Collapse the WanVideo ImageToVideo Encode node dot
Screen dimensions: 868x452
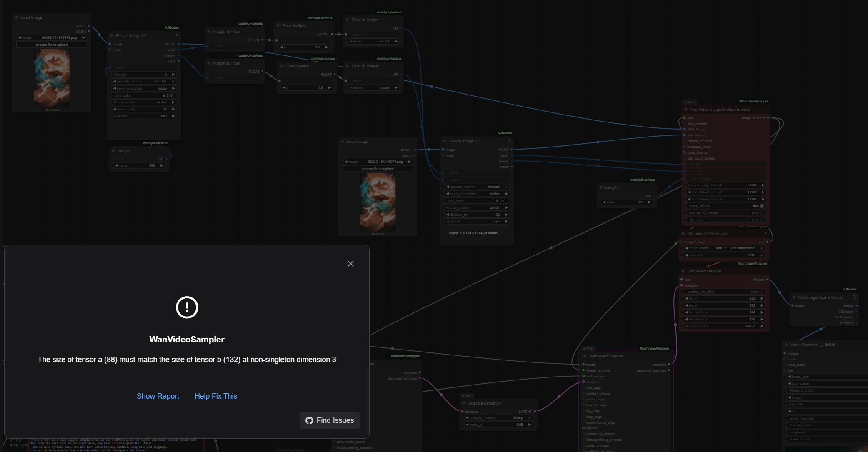[x=686, y=110]
